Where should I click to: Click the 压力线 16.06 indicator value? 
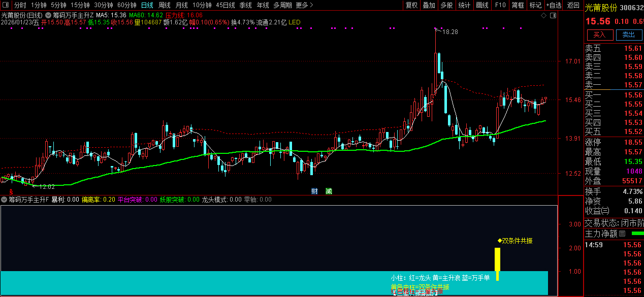pos(184,15)
